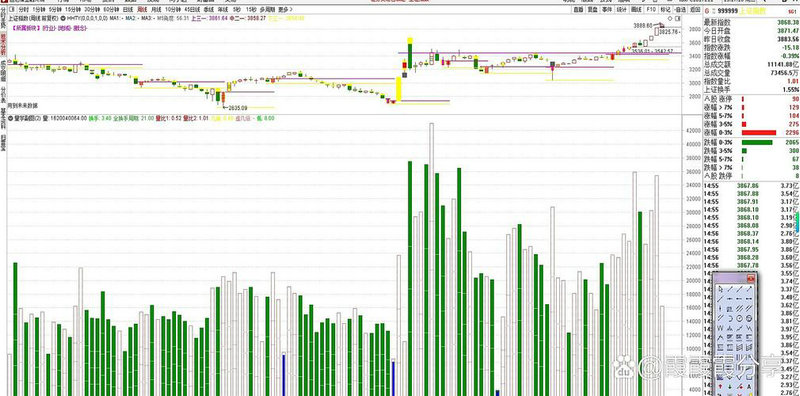
Task: Open the 分时走势 vertical sidebar tab
Action: pos(3,19)
